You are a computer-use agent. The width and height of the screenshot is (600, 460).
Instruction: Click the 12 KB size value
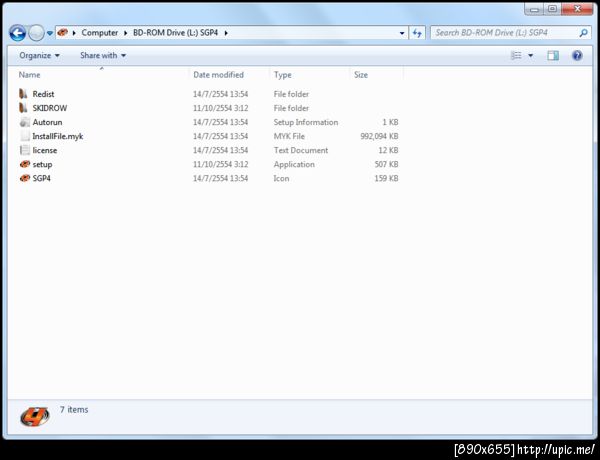pos(388,150)
